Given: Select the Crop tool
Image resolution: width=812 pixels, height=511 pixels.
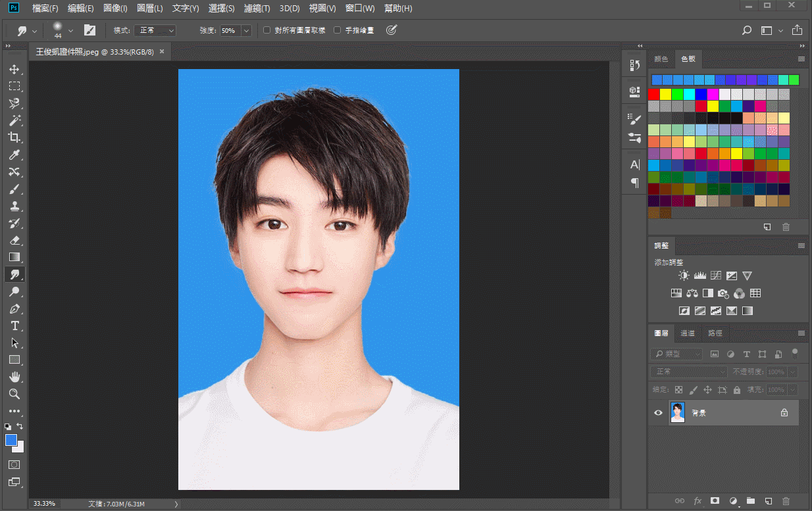Looking at the screenshot, I should (x=14, y=137).
